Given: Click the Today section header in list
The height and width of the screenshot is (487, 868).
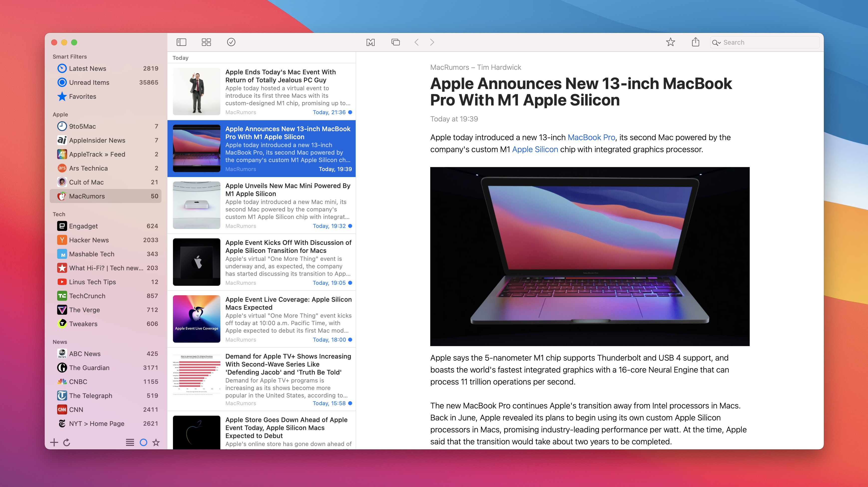Looking at the screenshot, I should pos(181,58).
